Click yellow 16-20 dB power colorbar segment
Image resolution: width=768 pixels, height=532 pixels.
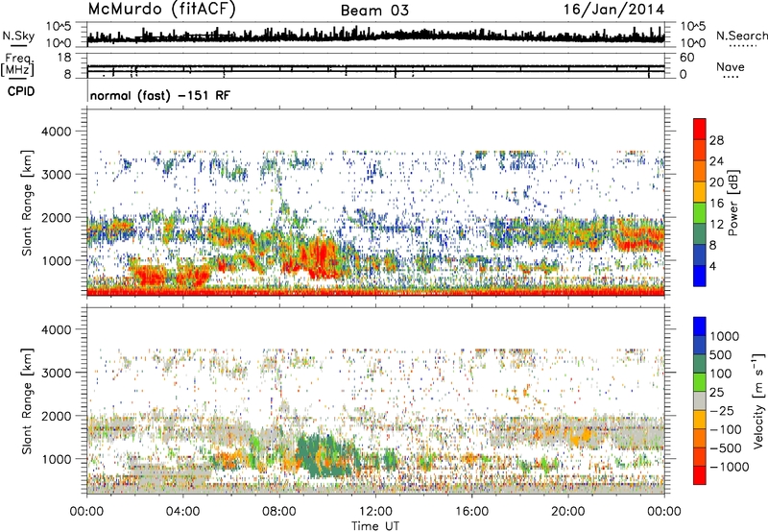(x=700, y=192)
